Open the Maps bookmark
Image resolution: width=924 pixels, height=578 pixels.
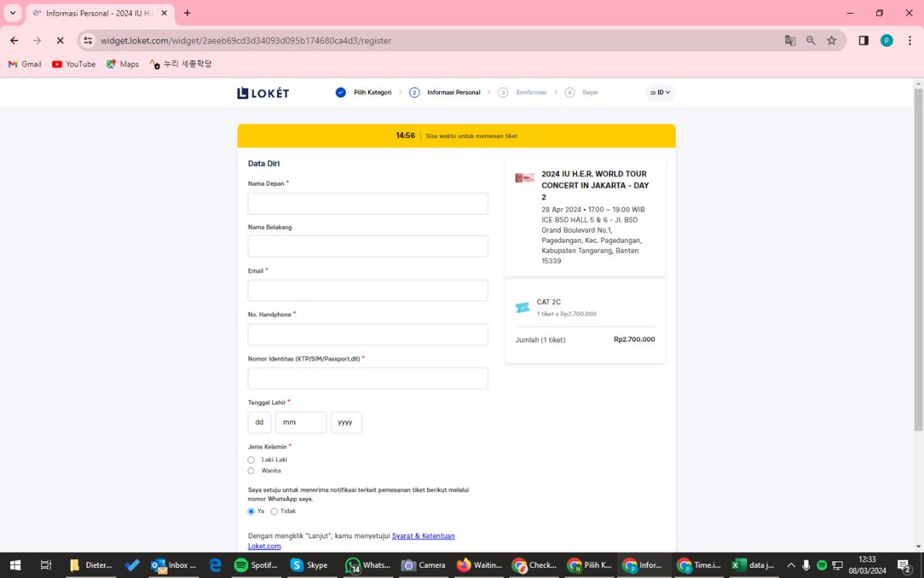pyautogui.click(x=122, y=64)
